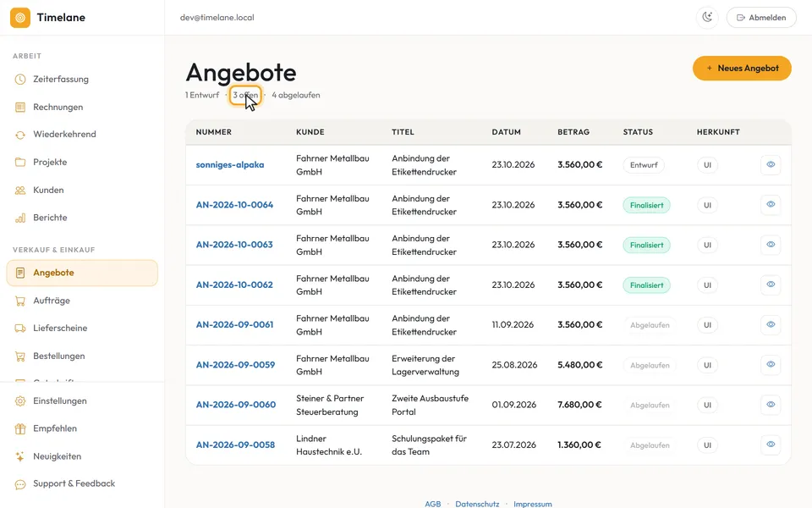Filter offers by 4 abgelaufen
Image resolution: width=812 pixels, height=508 pixels.
296,96
